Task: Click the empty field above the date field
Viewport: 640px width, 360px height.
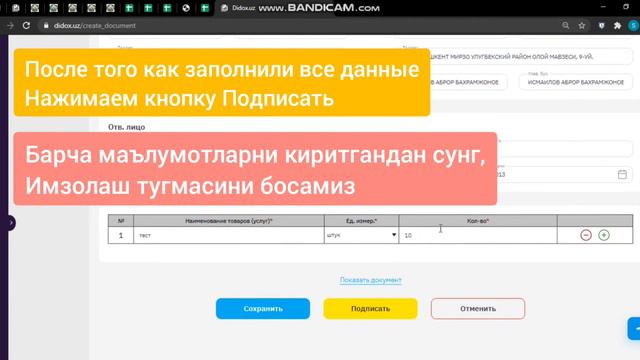Action: [x=565, y=149]
